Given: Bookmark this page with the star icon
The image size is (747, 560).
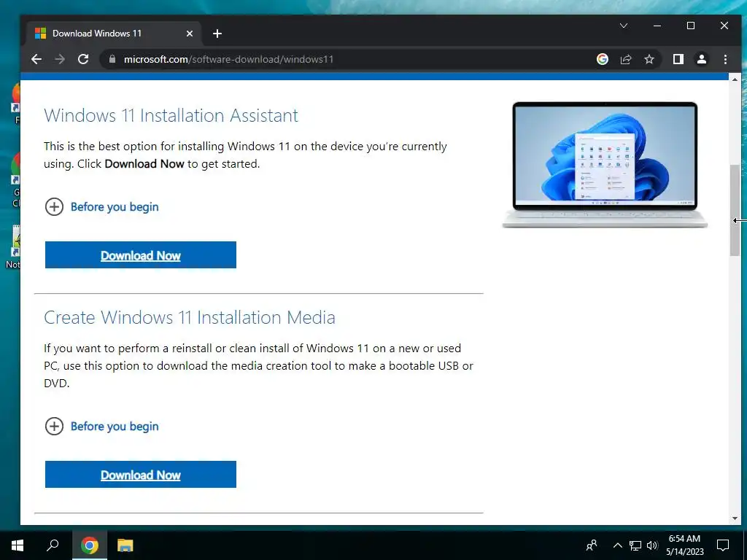Looking at the screenshot, I should click(x=649, y=59).
